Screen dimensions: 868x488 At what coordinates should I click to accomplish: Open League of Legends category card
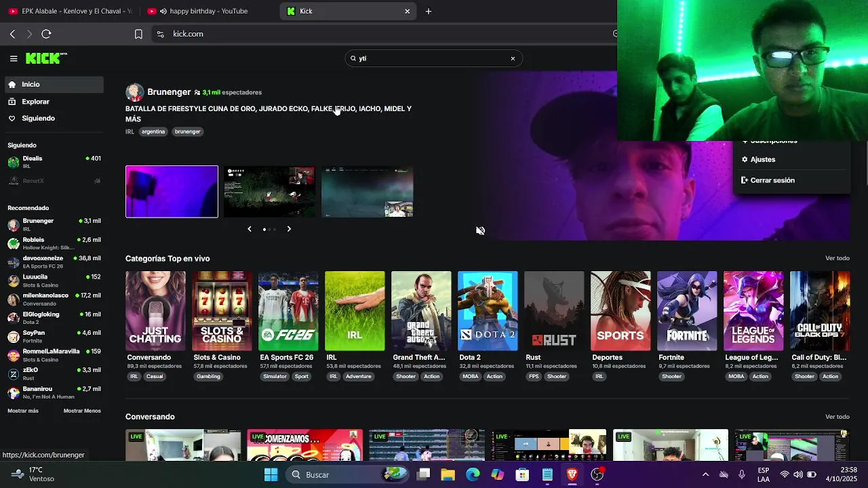[753, 311]
